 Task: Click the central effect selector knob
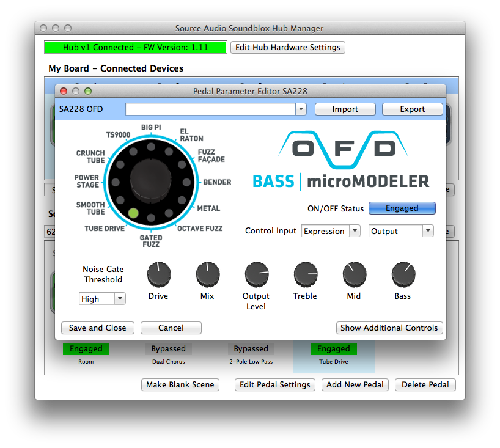(151, 181)
